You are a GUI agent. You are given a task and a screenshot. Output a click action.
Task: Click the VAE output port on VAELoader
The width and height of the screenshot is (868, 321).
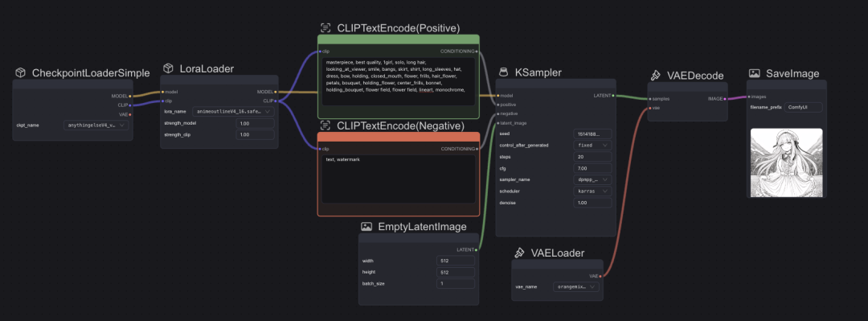click(x=600, y=275)
